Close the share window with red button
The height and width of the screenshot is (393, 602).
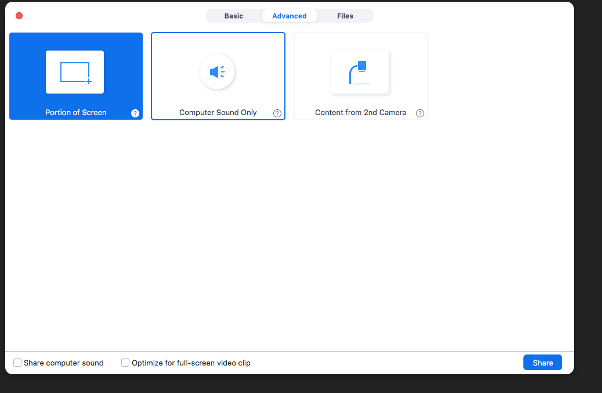[19, 15]
